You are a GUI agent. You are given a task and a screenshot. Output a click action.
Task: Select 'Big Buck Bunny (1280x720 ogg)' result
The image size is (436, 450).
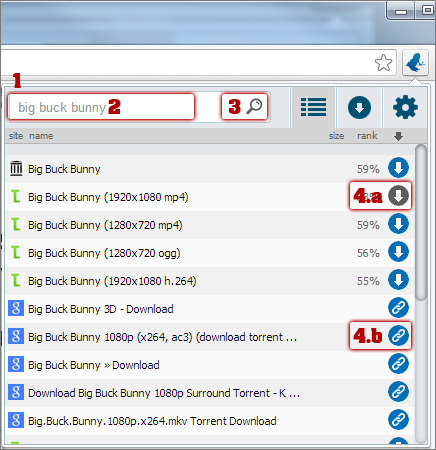pyautogui.click(x=104, y=253)
